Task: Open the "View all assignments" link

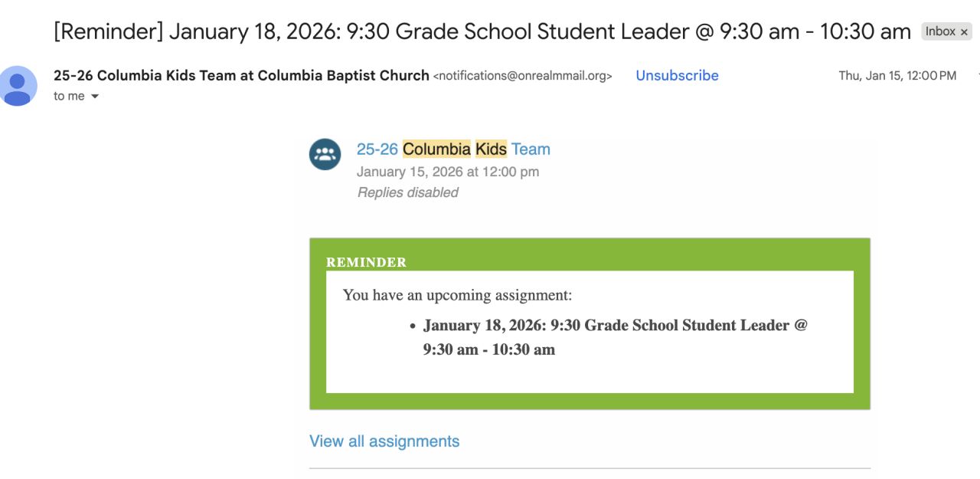Action: 384,441
